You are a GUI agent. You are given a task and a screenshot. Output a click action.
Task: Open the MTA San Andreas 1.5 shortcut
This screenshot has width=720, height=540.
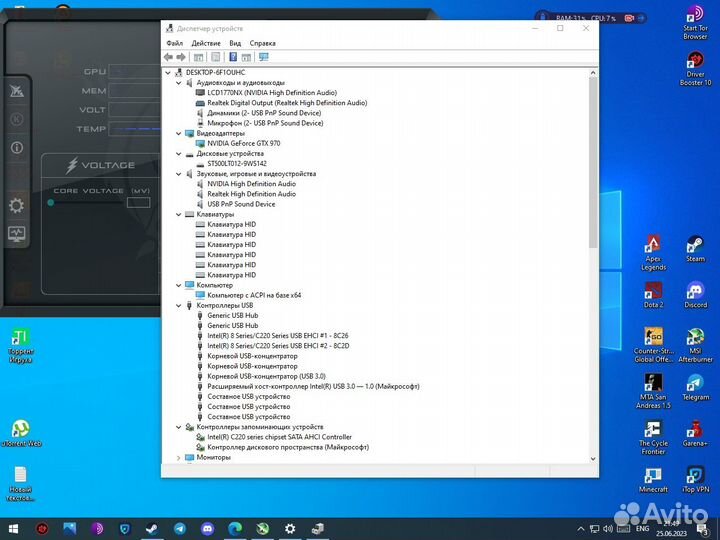click(653, 391)
